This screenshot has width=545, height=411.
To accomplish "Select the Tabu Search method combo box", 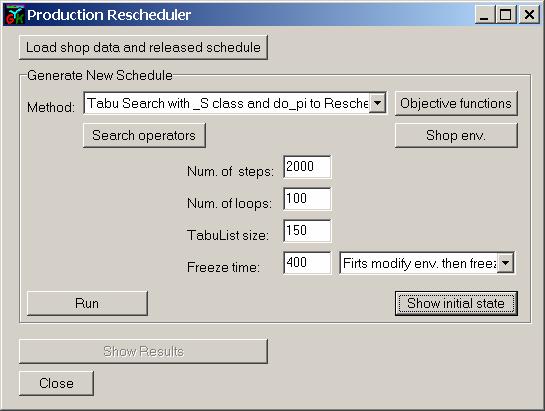I will tap(235, 103).
